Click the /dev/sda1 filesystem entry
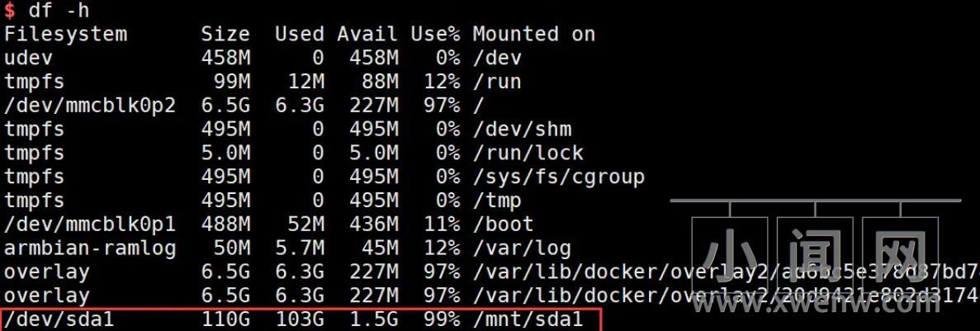The width and height of the screenshot is (980, 331). click(x=58, y=319)
